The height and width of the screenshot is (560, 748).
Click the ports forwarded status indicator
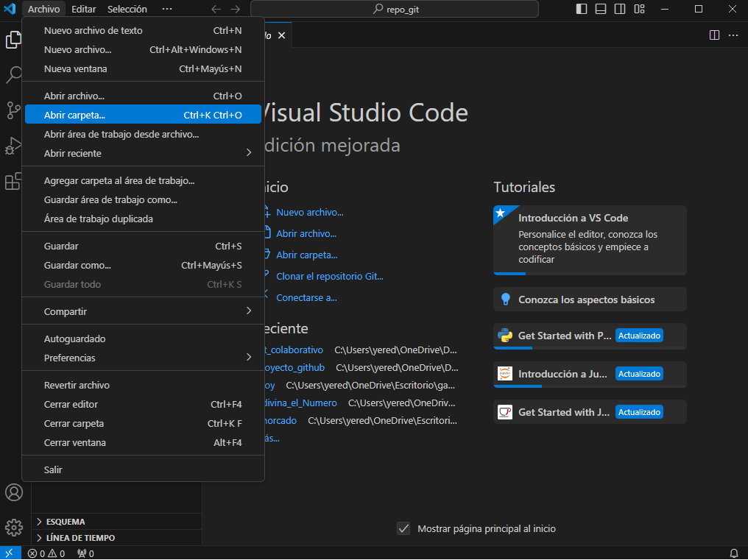click(86, 553)
